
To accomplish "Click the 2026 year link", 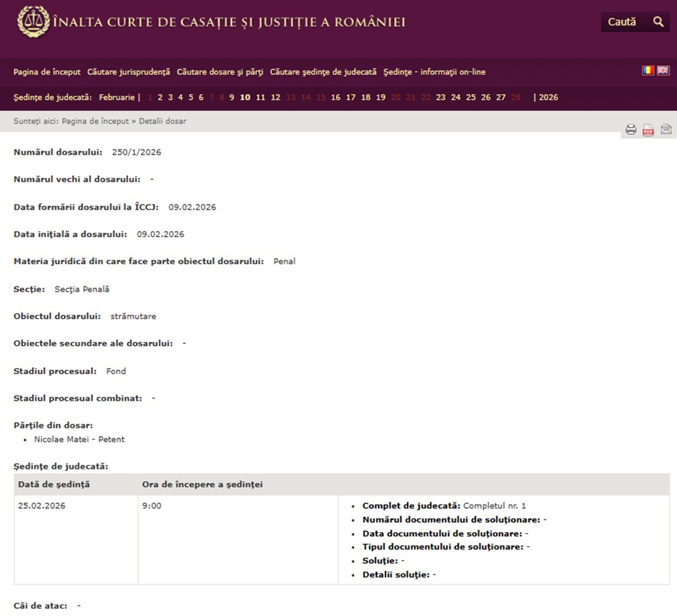I will coord(548,98).
